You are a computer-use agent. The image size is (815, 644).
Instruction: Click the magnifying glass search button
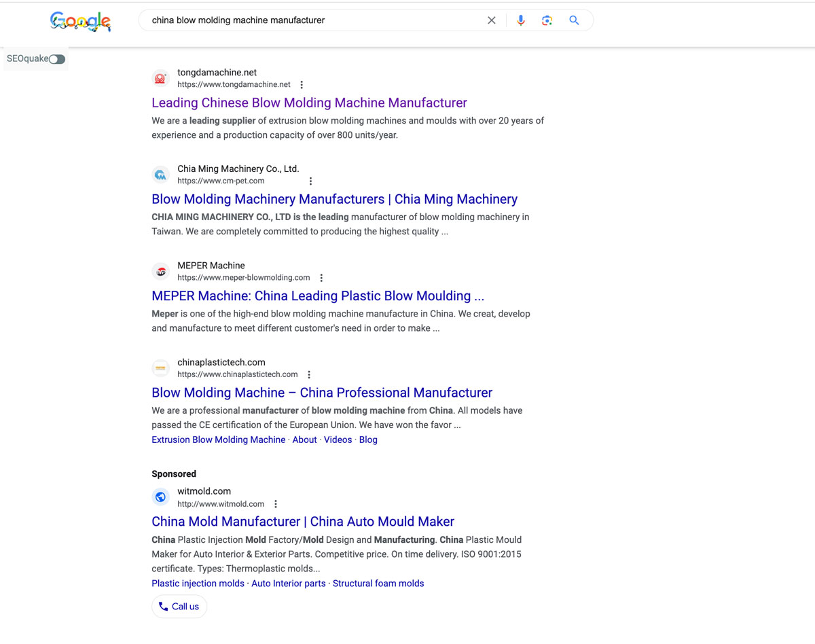pos(574,20)
